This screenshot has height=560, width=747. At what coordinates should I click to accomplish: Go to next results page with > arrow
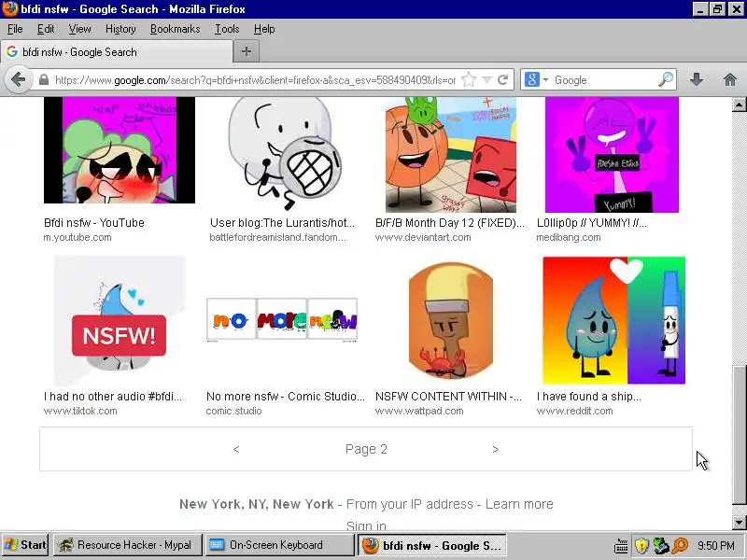coord(496,449)
